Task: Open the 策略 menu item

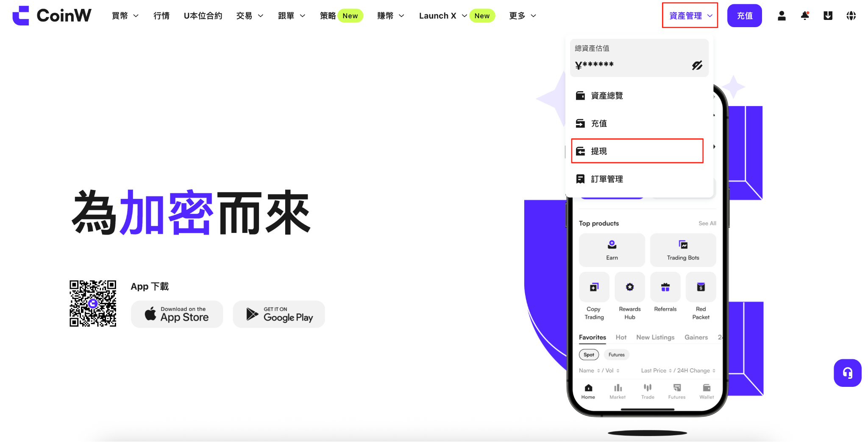Action: (x=328, y=16)
